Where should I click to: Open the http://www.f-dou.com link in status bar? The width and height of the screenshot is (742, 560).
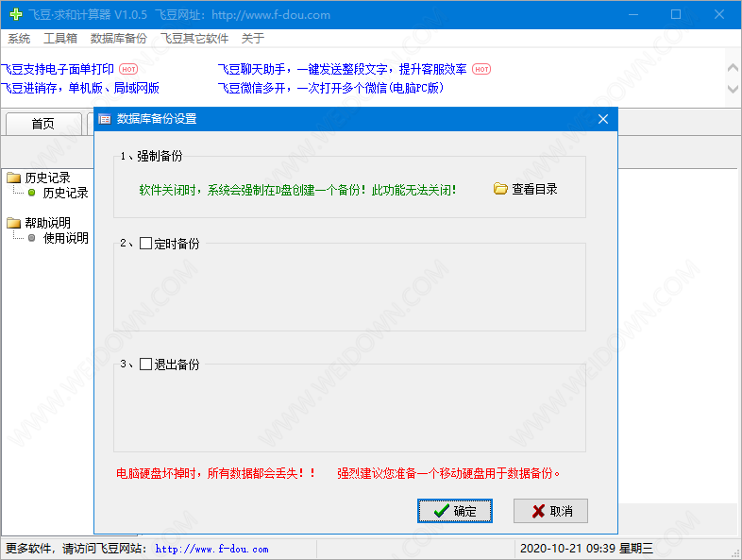pos(211,549)
